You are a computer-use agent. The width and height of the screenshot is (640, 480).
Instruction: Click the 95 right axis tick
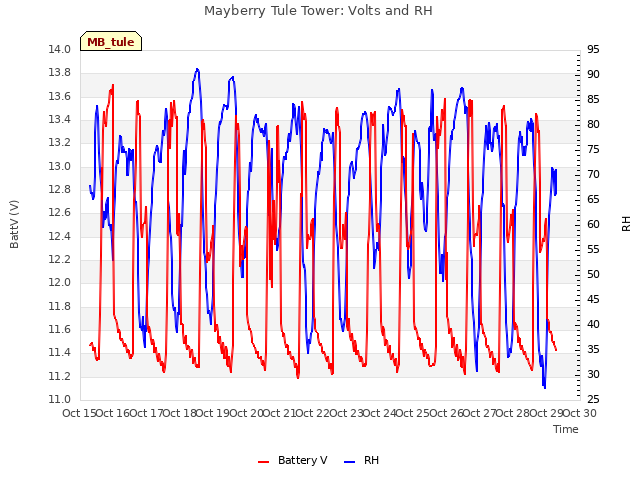point(593,49)
